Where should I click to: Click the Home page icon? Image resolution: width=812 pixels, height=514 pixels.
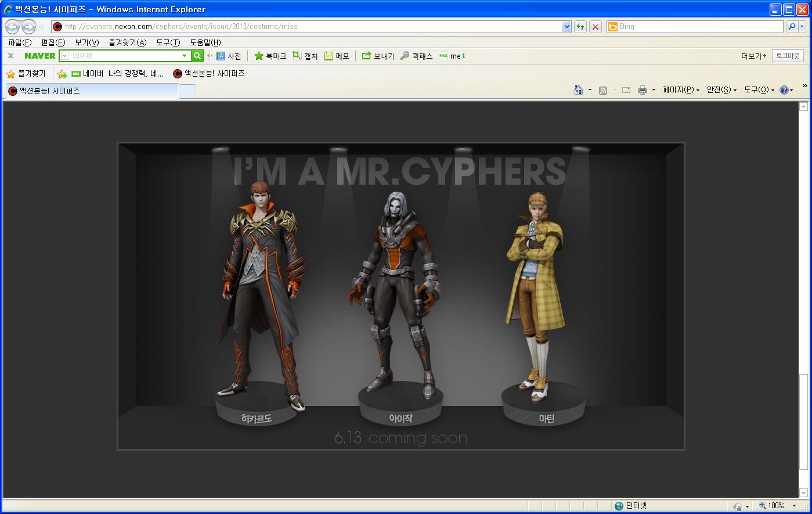coord(578,90)
